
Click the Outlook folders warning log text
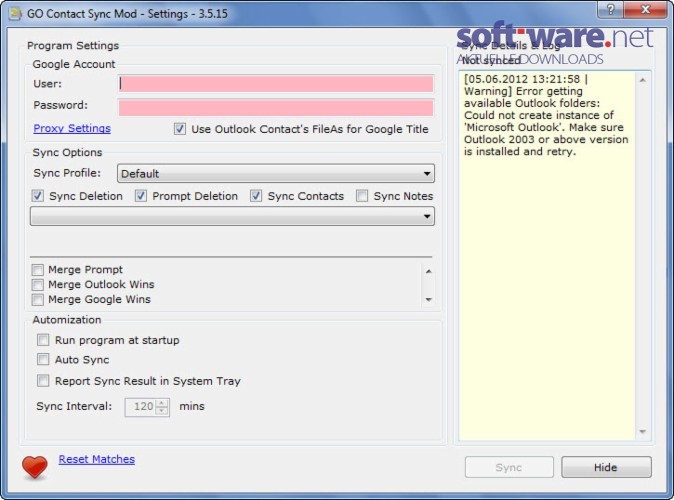coord(546,115)
